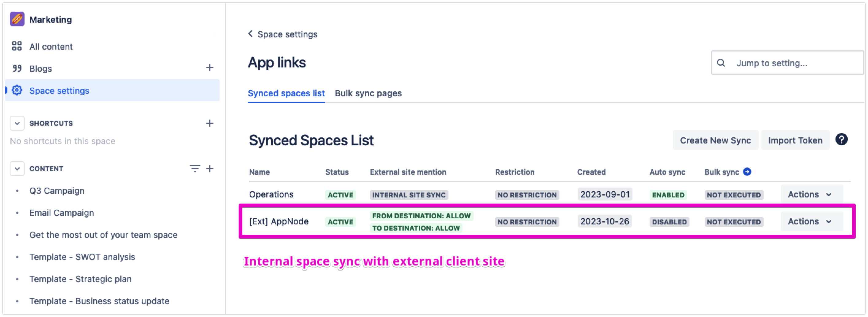Open Actions dropdown for [Ext] AppNode row
Image resolution: width=868 pixels, height=317 pixels.
coord(812,221)
